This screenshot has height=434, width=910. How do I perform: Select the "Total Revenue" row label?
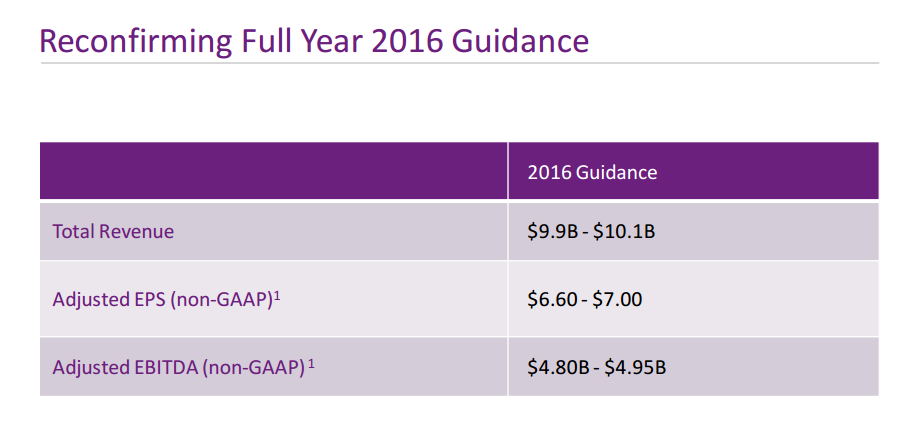click(113, 232)
